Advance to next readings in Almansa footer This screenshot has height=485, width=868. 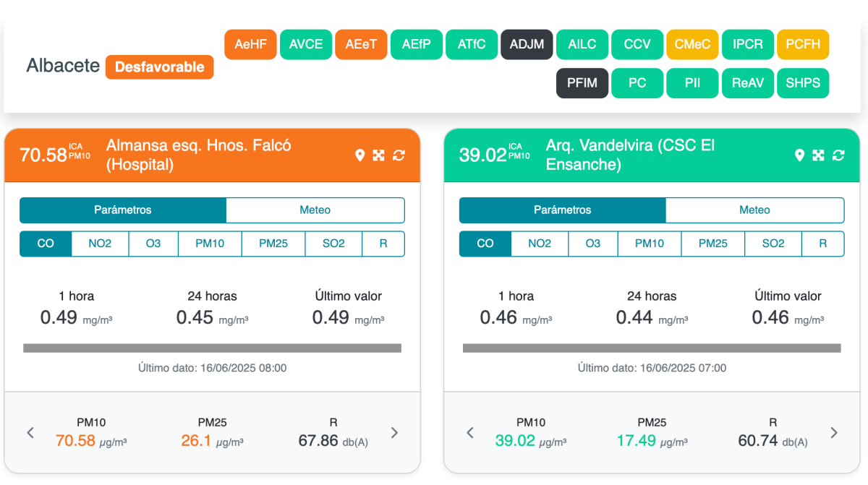(x=394, y=433)
